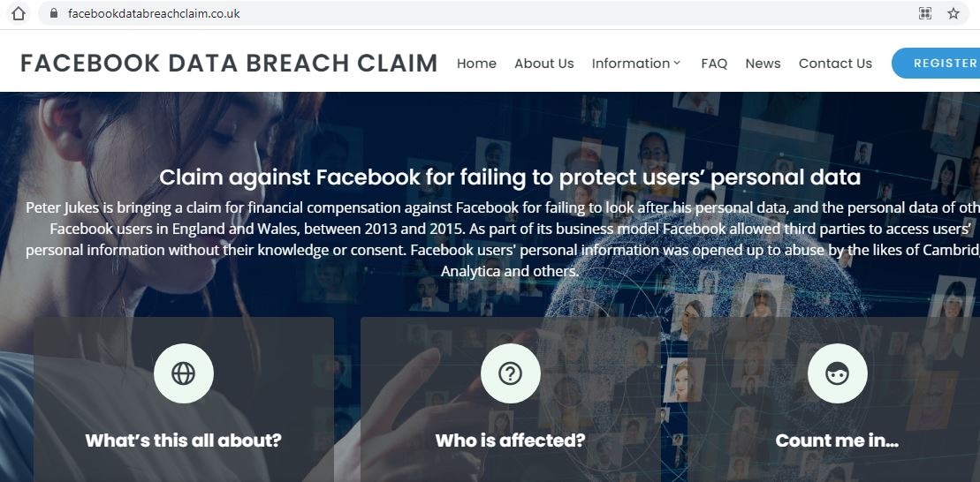Click the main claim headline text

click(510, 177)
